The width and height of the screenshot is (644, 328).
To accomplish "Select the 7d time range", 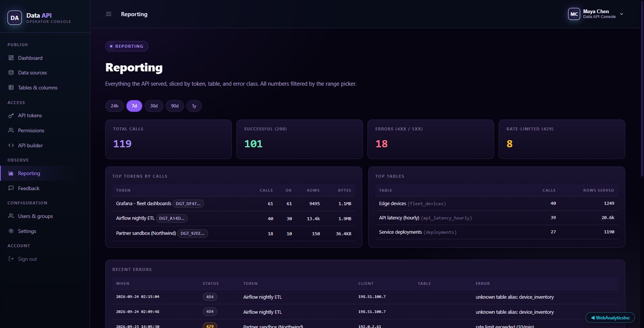I will click(x=134, y=106).
